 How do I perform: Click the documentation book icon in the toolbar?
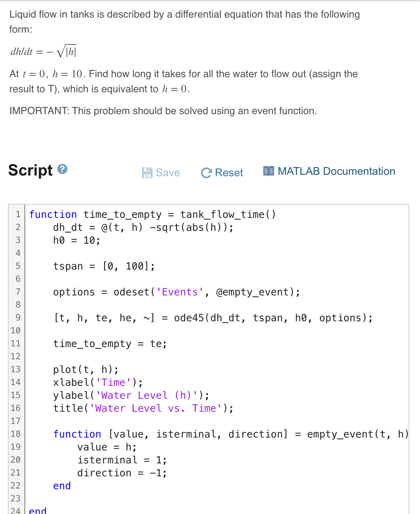click(269, 171)
